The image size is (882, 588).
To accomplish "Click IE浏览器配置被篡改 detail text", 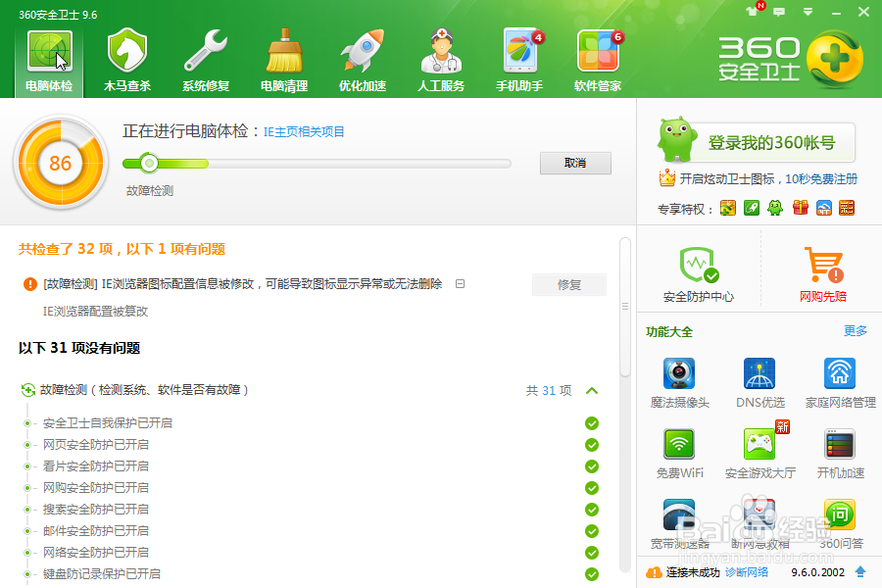I will click(x=95, y=312).
